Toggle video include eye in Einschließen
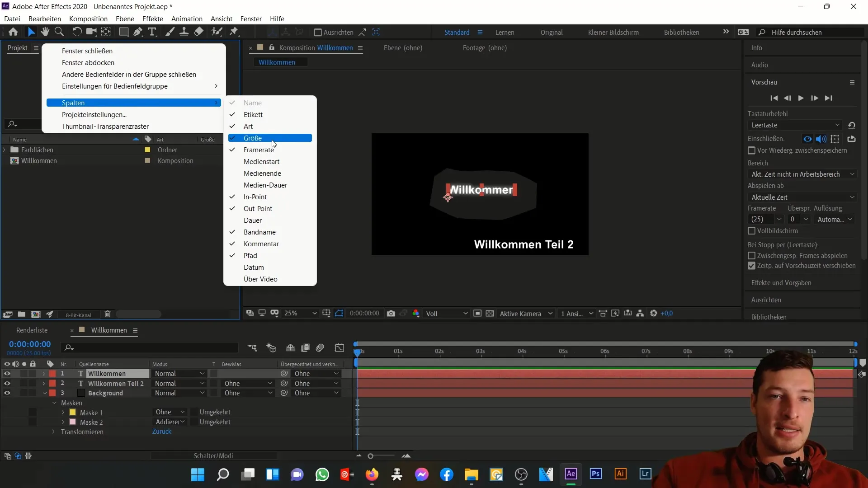The image size is (868, 488). pos(807,139)
